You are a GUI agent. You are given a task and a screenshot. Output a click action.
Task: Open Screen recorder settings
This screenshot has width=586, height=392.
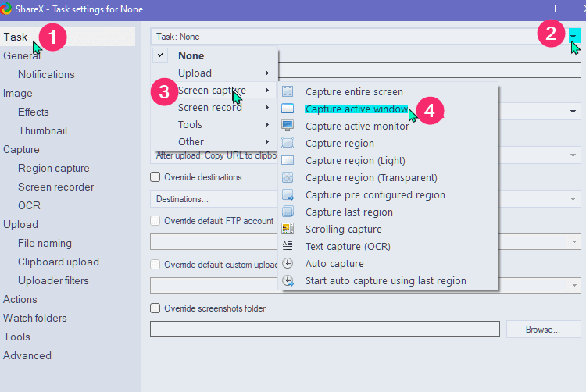click(x=56, y=187)
